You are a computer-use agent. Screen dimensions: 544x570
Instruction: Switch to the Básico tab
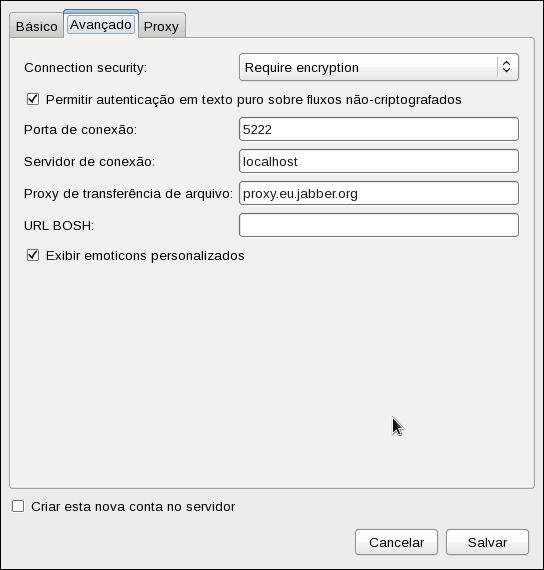(37, 26)
